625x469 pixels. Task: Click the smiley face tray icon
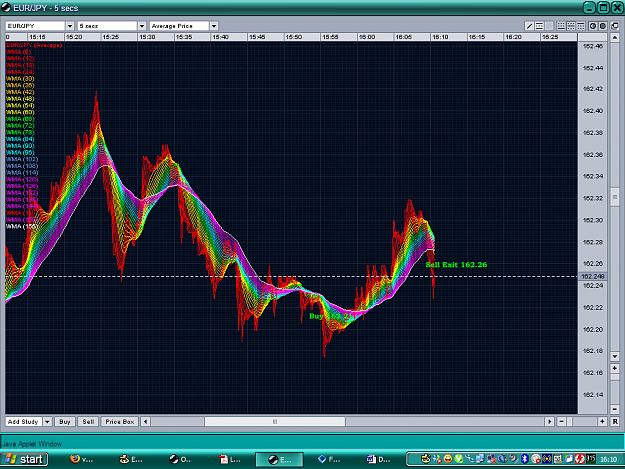448,459
